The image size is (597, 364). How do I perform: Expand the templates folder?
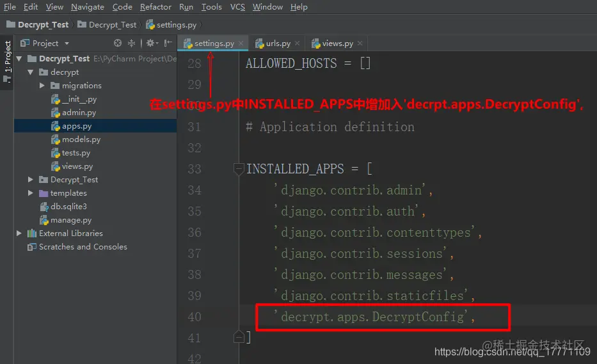pyautogui.click(x=31, y=193)
